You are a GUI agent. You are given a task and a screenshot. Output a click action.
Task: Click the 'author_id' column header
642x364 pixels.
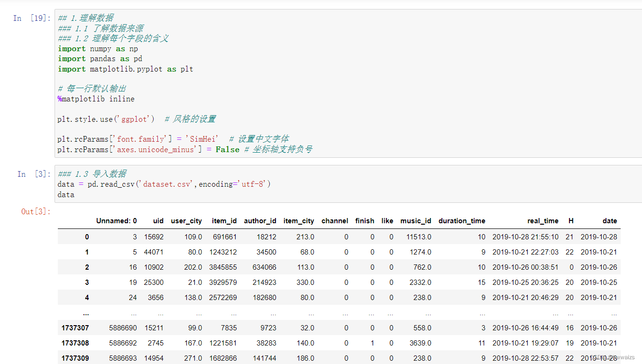pyautogui.click(x=260, y=221)
